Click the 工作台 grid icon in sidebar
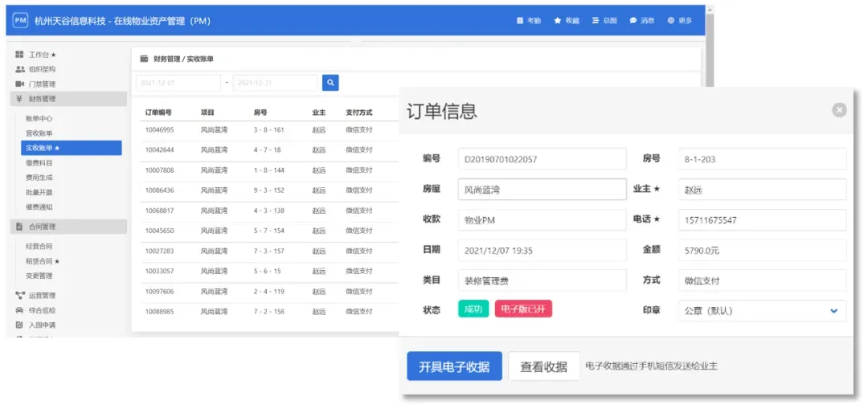The height and width of the screenshot is (405, 868). 19,55
